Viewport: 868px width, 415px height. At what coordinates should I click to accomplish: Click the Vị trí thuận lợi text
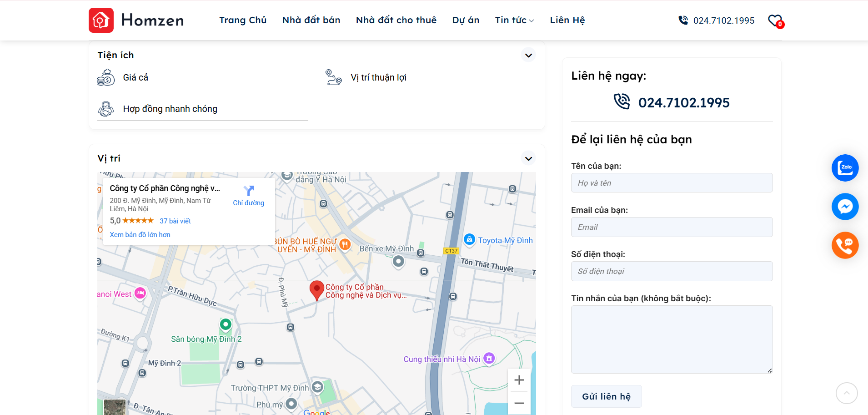pyautogui.click(x=378, y=77)
